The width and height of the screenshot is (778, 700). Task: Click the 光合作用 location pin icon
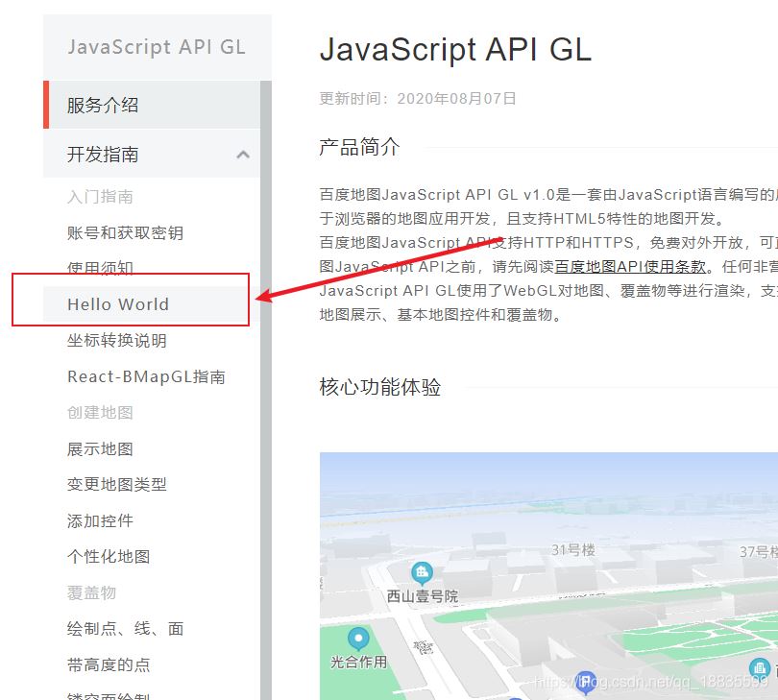click(358, 639)
